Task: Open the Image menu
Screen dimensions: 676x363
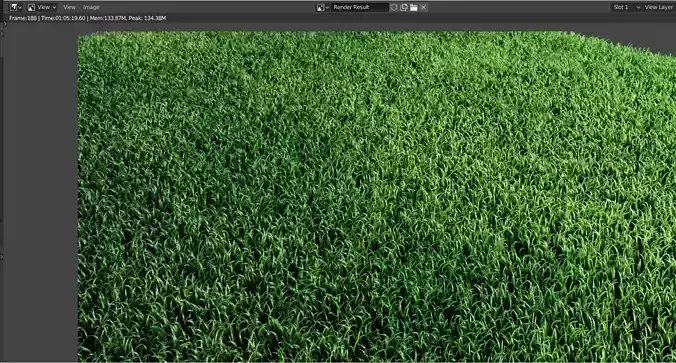Action: point(91,7)
